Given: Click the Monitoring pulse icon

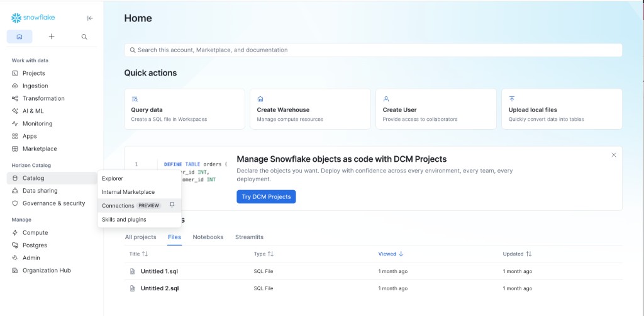Looking at the screenshot, I should pyautogui.click(x=15, y=123).
